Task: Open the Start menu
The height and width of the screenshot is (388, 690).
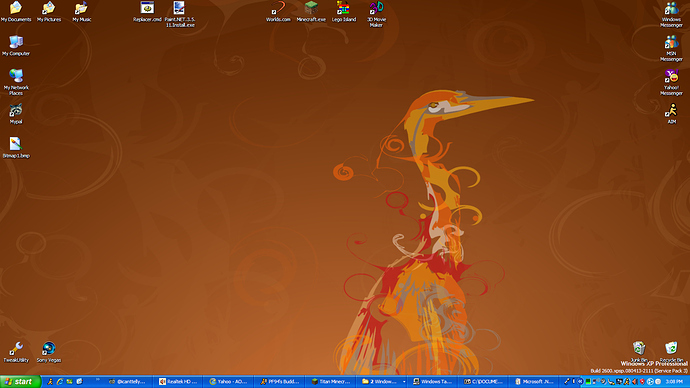Action: [x=20, y=381]
